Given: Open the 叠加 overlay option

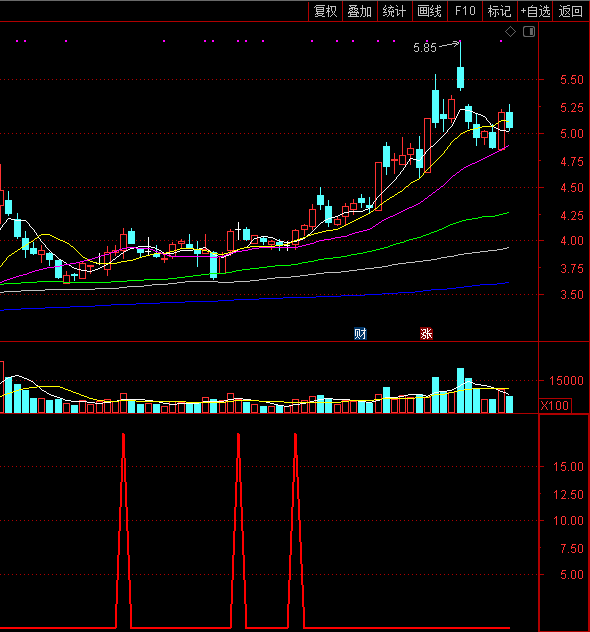Looking at the screenshot, I should tap(359, 11).
